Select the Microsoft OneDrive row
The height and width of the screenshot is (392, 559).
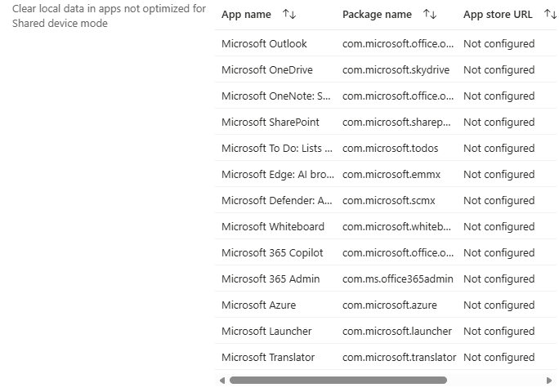point(266,70)
